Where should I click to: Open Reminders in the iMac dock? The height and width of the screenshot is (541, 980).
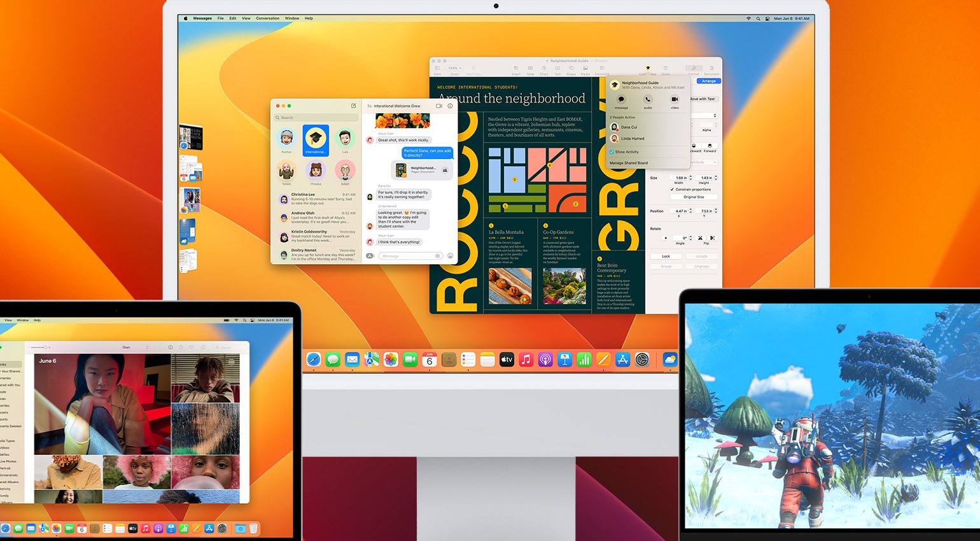468,360
